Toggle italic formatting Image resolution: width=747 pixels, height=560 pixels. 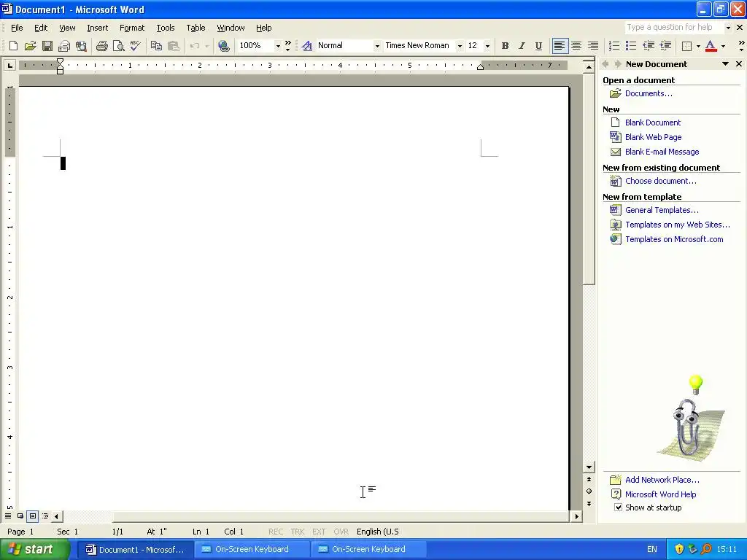[522, 46]
